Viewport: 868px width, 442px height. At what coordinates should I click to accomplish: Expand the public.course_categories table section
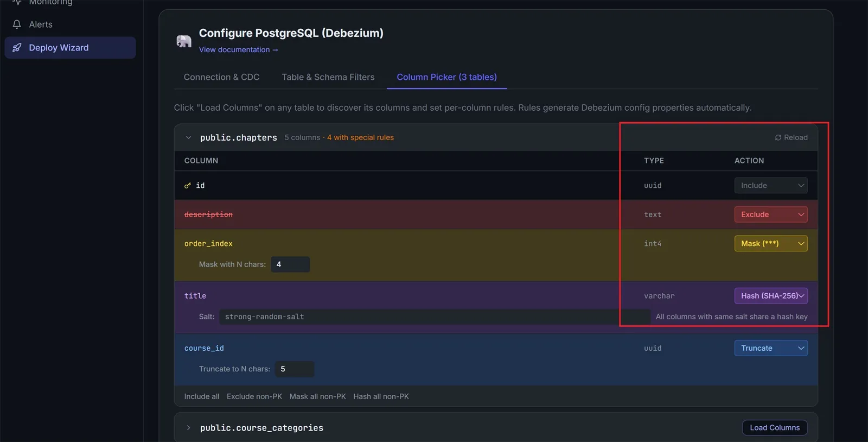(188, 428)
